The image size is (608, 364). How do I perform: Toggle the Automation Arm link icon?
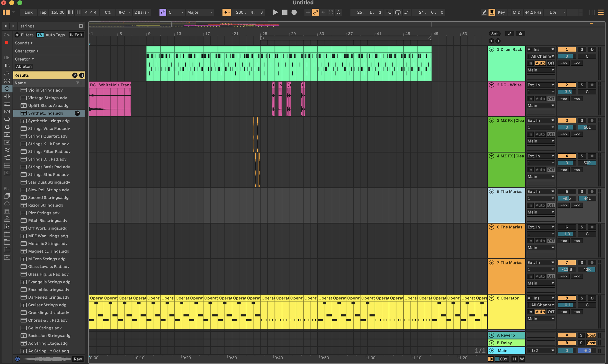315,12
